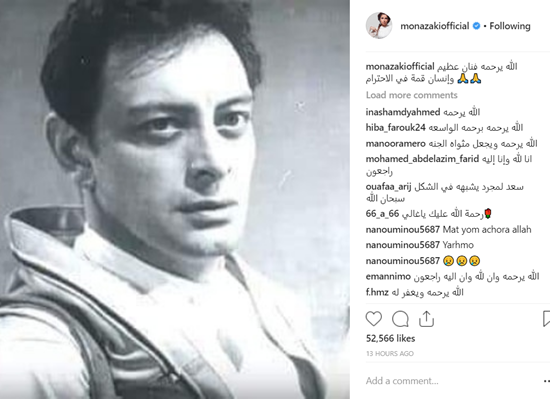Click the blue verified badge

[476, 26]
